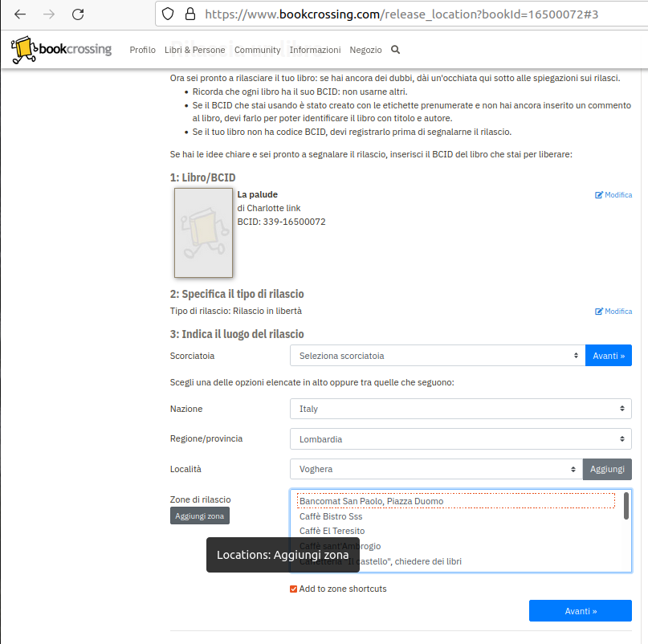Click the shield tracking protection icon
Screen dimensions: 648x644
pos(168,14)
